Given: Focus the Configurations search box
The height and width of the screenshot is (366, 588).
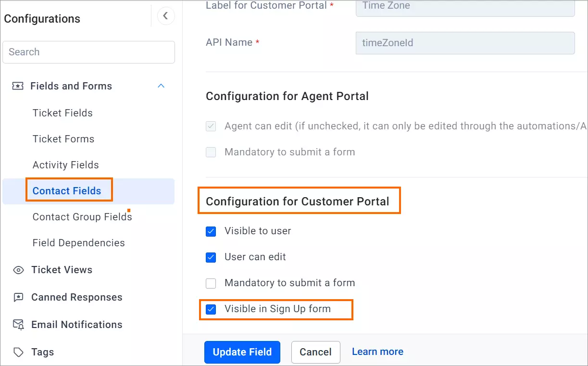Looking at the screenshot, I should (x=88, y=52).
